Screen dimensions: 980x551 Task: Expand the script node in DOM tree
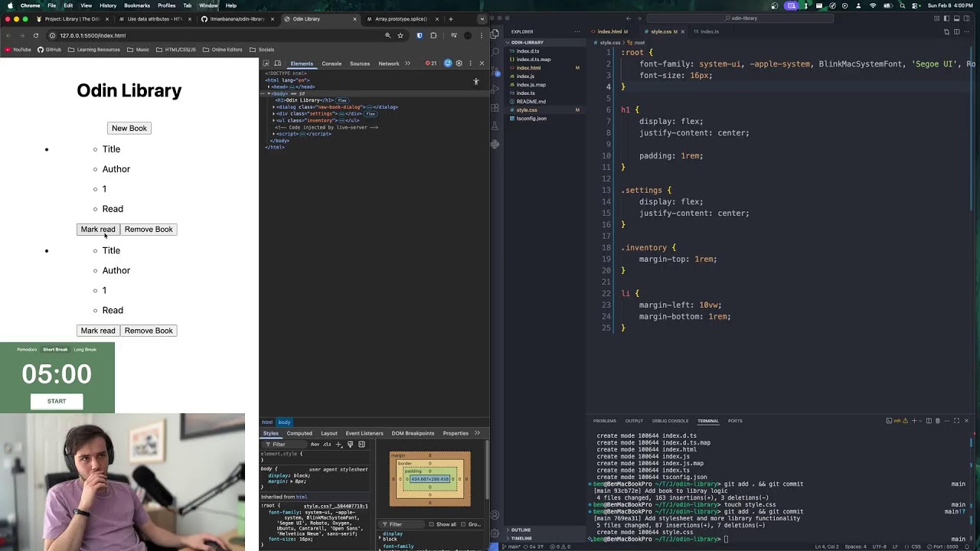click(274, 134)
